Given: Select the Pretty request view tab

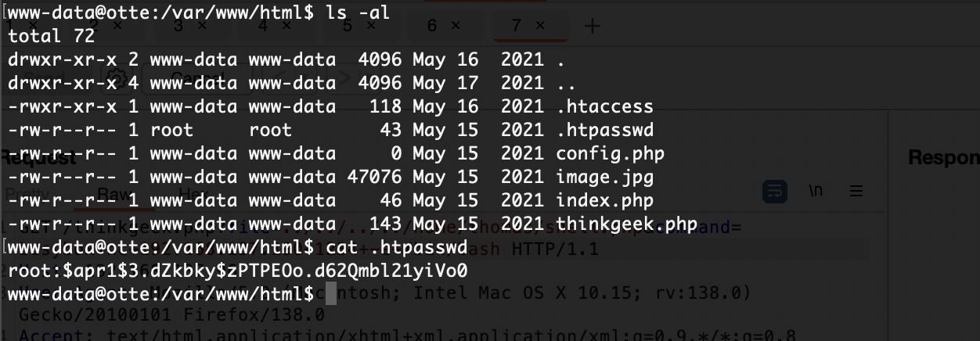Looking at the screenshot, I should coord(27,193).
